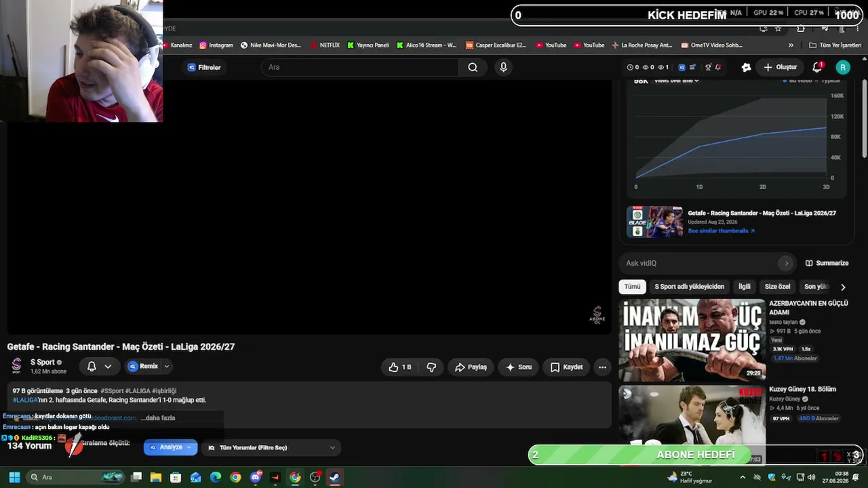868x488 pixels.
Task: Click the Summarize button
Action: pyautogui.click(x=827, y=263)
